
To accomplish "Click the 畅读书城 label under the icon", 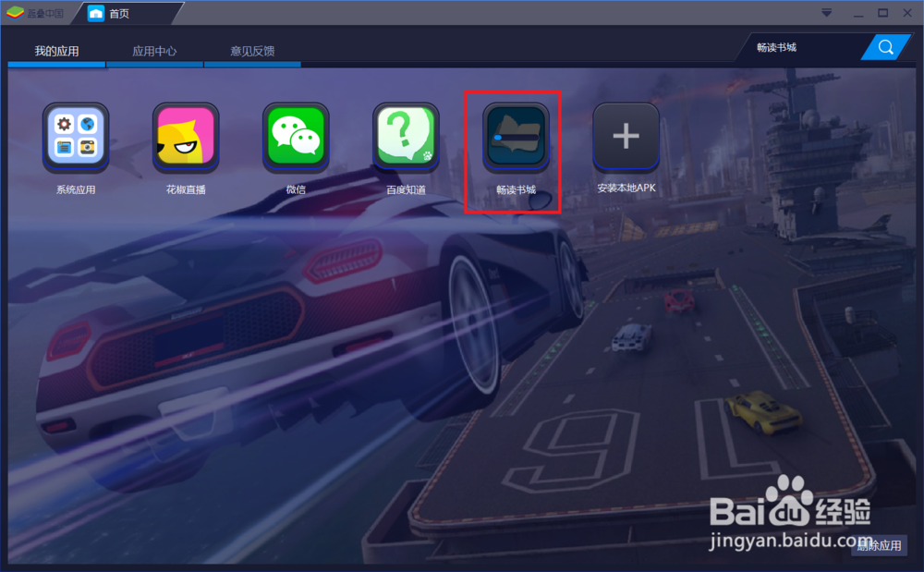I will tap(516, 189).
